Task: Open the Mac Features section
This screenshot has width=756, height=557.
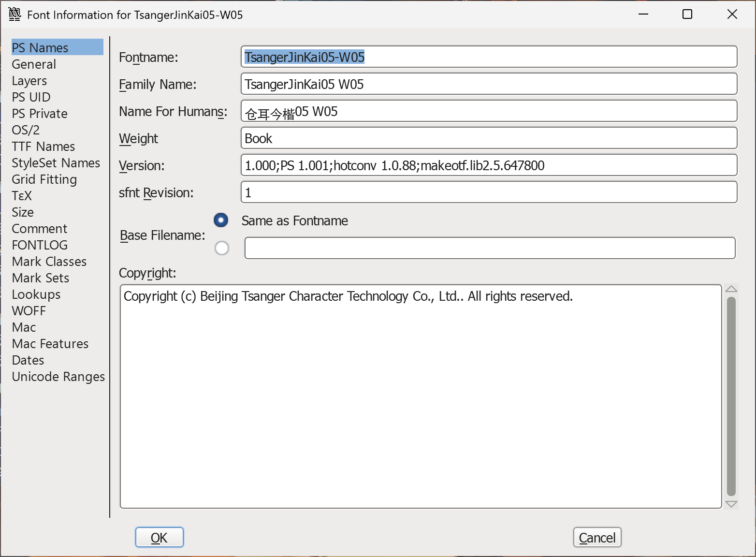Action: pos(50,344)
